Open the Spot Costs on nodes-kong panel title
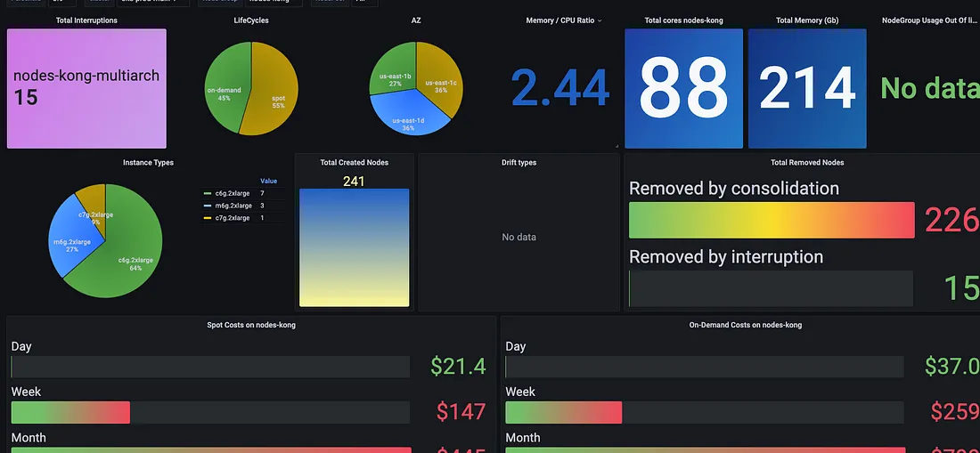Image resolution: width=980 pixels, height=453 pixels. [251, 325]
